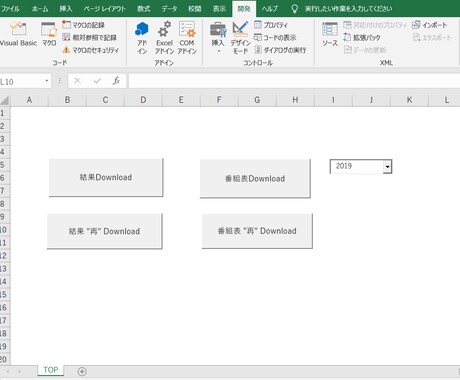
Task: Switch to the 校閲 tab
Action: point(195,9)
